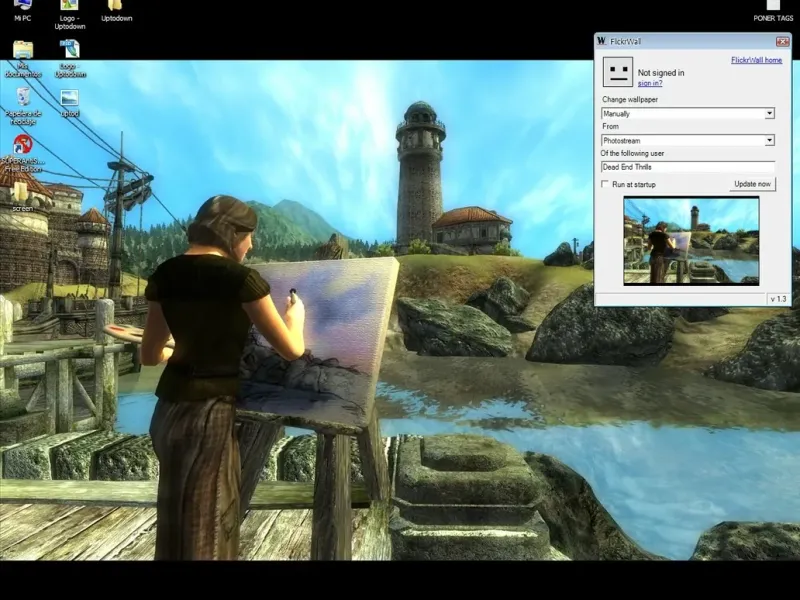Click the Not signed in text
The width and height of the screenshot is (800, 600).
click(661, 73)
